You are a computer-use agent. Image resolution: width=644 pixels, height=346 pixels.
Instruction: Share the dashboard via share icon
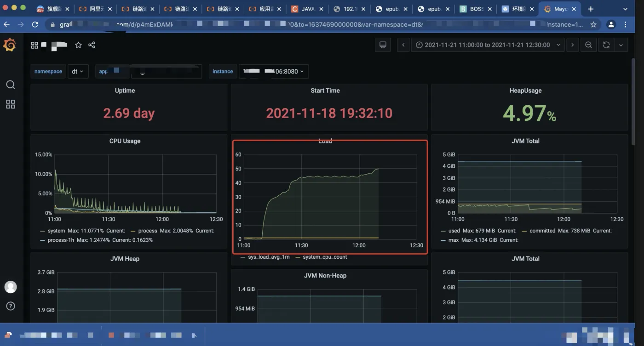click(92, 45)
